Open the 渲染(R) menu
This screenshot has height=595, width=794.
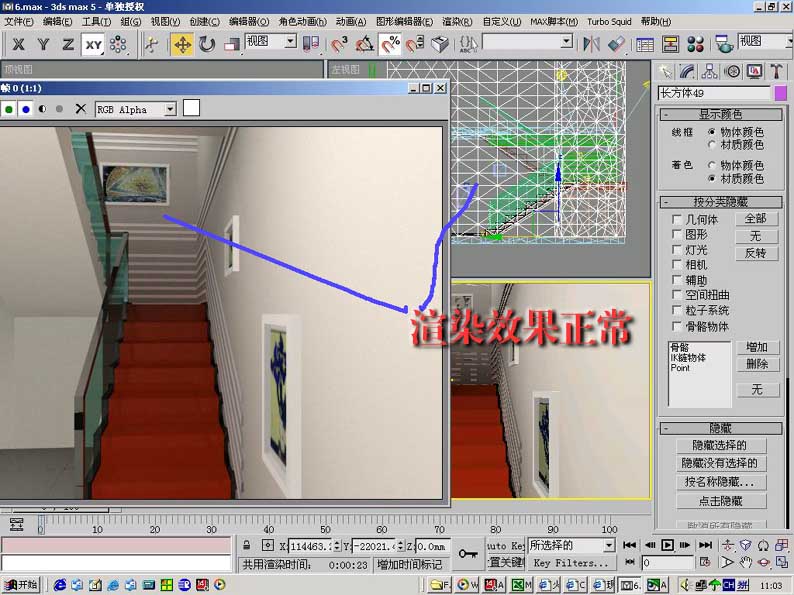[x=457, y=22]
